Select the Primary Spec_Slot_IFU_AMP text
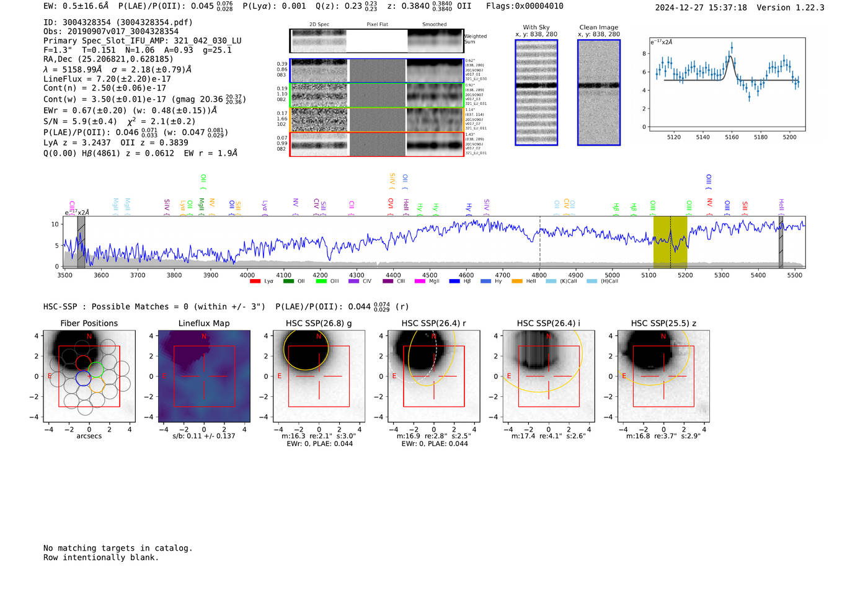Screen dimensions: 868x591 (143, 40)
